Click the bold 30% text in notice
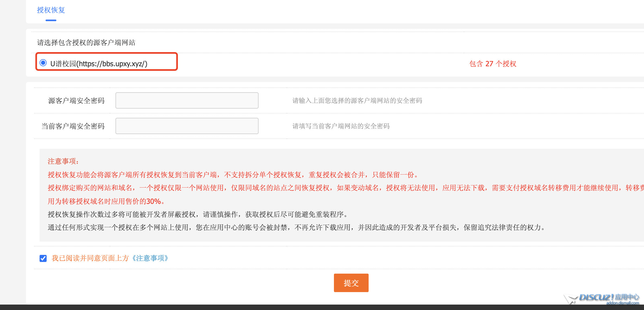The height and width of the screenshot is (310, 644). click(x=154, y=201)
